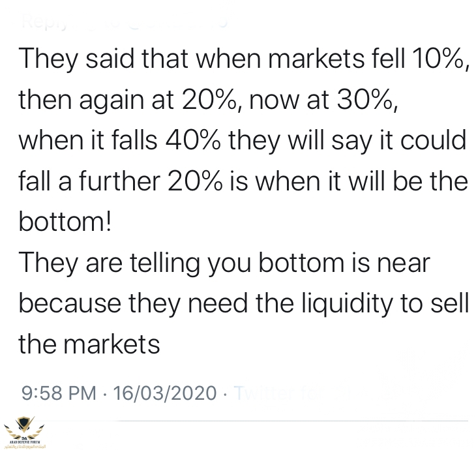Click the word "bottom!" in the tweet
The image size is (476, 450).
[x=65, y=221]
